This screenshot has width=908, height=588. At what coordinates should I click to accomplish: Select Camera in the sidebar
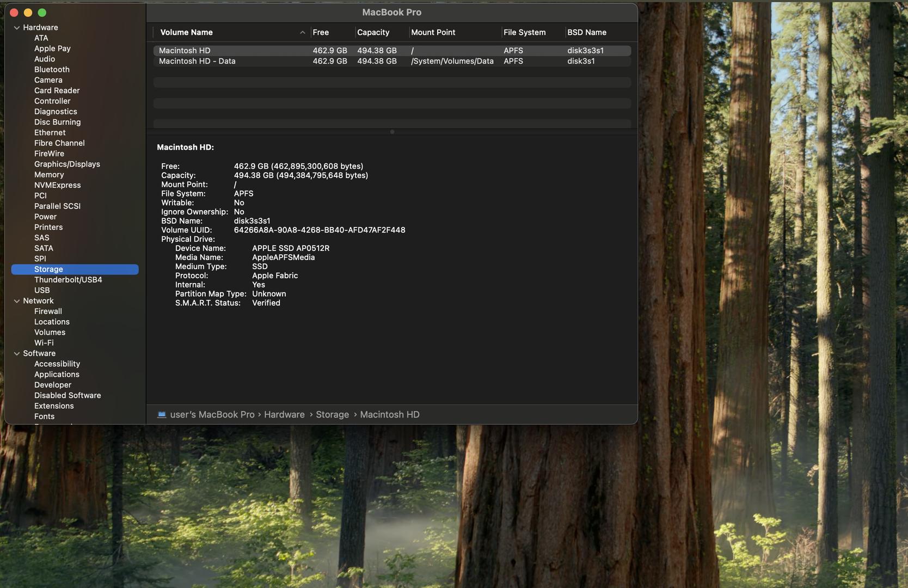48,80
